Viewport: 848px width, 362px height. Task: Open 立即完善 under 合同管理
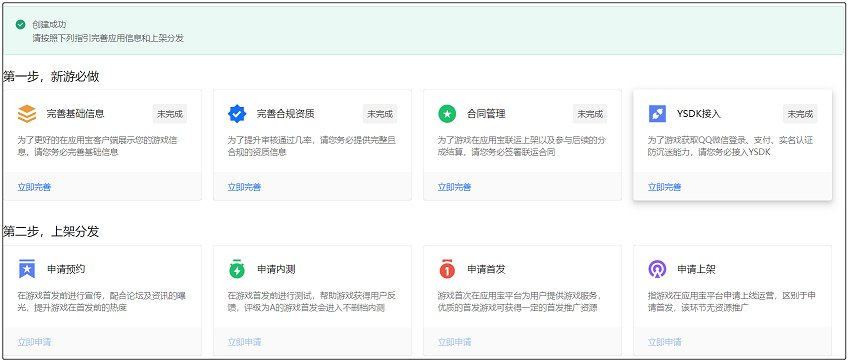(x=454, y=187)
